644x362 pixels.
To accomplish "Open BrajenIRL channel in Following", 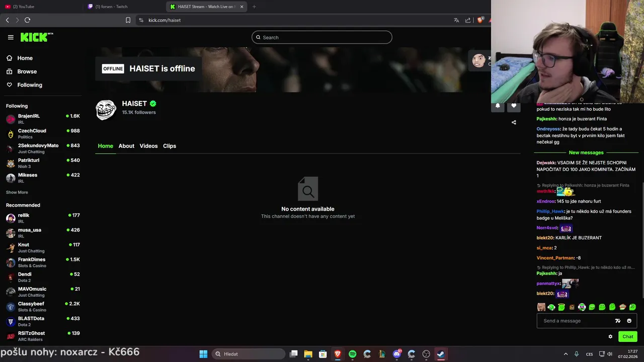I will click(x=43, y=119).
